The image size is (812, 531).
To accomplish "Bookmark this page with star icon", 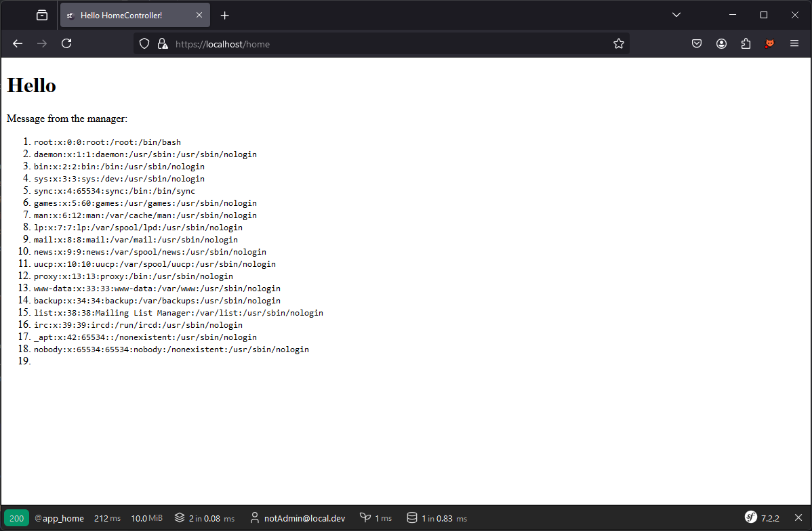I will (x=618, y=43).
